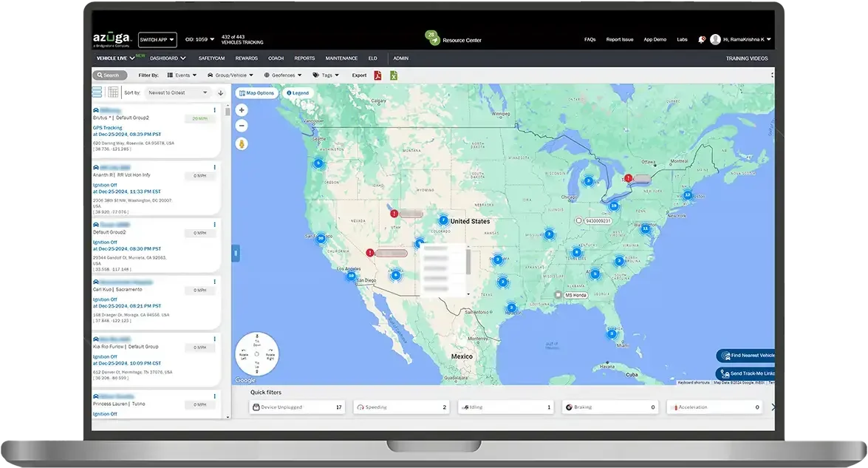
Task: Click 9430009231 vehicle label on map
Action: [x=598, y=220]
